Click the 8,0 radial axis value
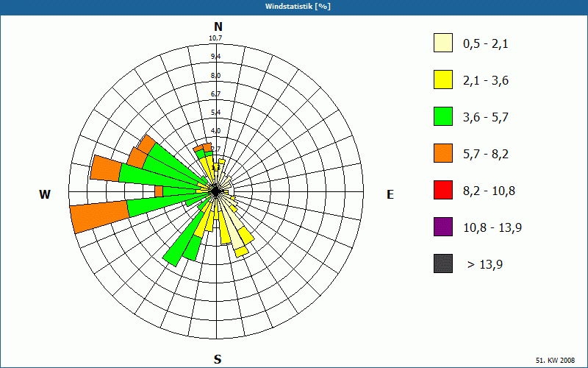The height and width of the screenshot is (368, 588). pos(215,76)
